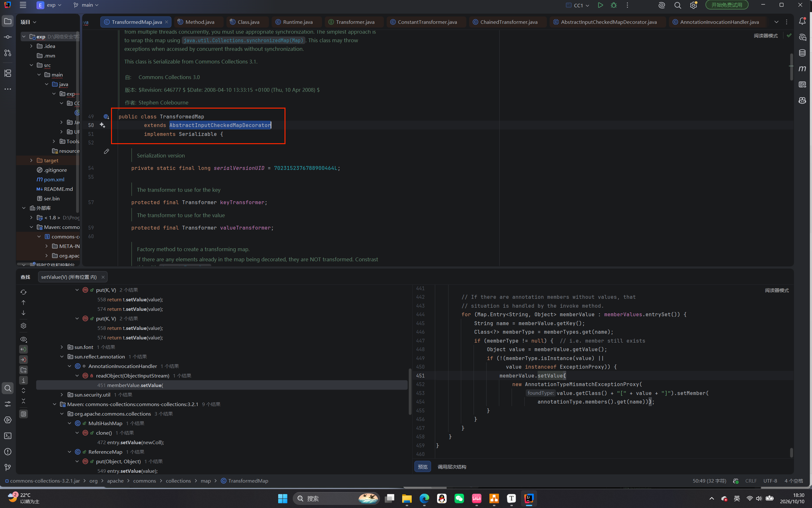812x508 pixels.
Task: Open the Structure tool window
Action: coord(8,73)
